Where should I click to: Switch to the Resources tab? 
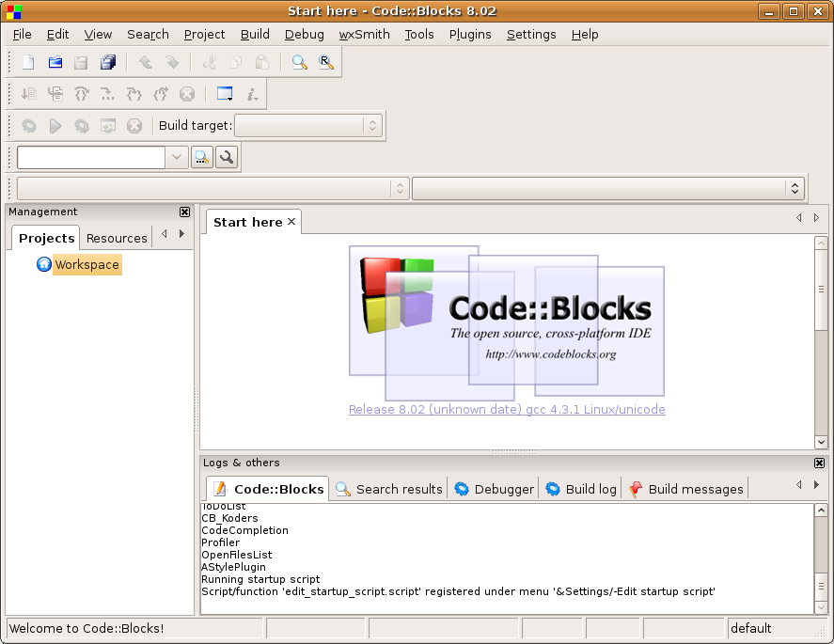117,238
